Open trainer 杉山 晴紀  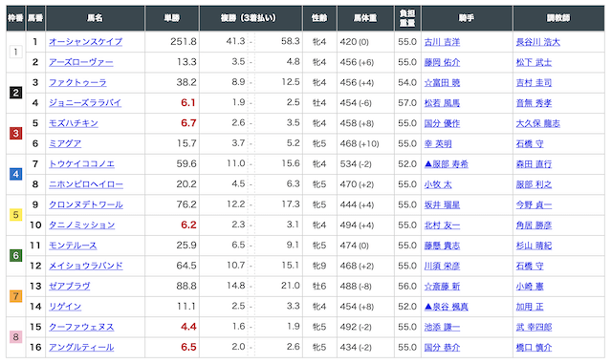534,246
